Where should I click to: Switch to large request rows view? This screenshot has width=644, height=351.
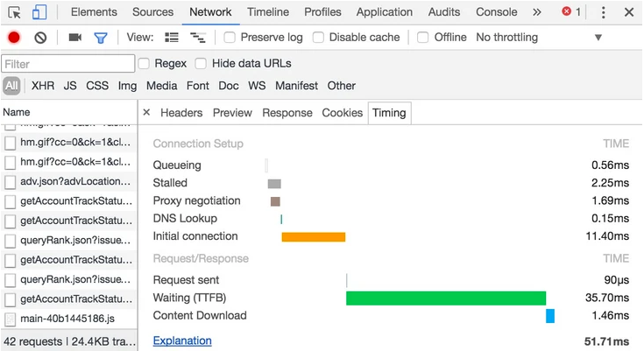pyautogui.click(x=172, y=38)
